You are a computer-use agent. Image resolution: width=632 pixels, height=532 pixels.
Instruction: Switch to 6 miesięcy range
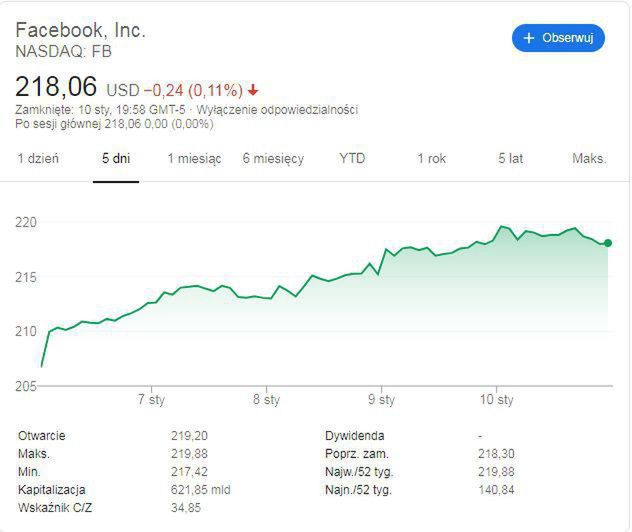(273, 159)
